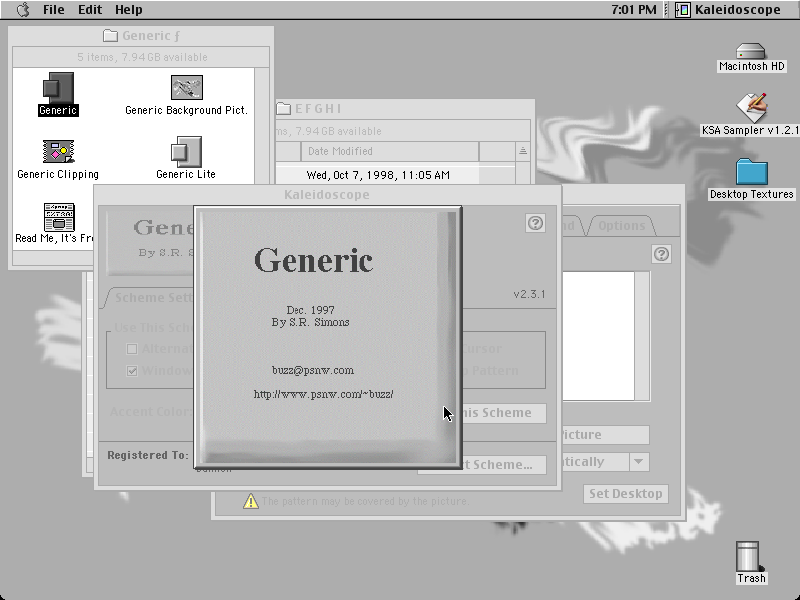Select the KSA Sampler v1.2.1 icon
The width and height of the screenshot is (800, 600).
(x=752, y=107)
